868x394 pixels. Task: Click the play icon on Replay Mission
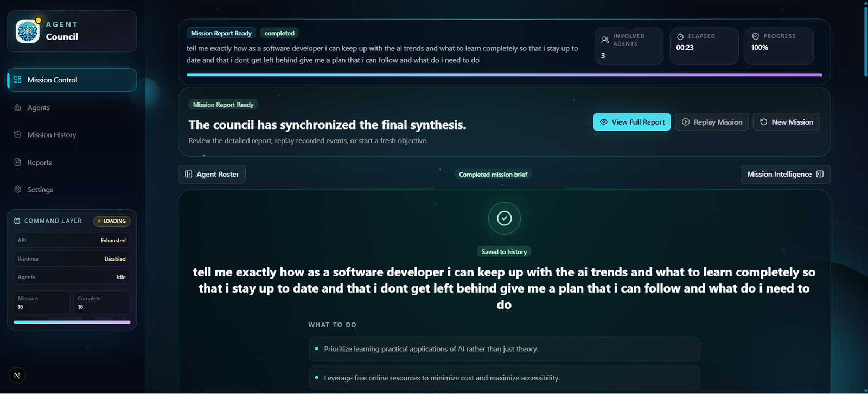coord(686,122)
